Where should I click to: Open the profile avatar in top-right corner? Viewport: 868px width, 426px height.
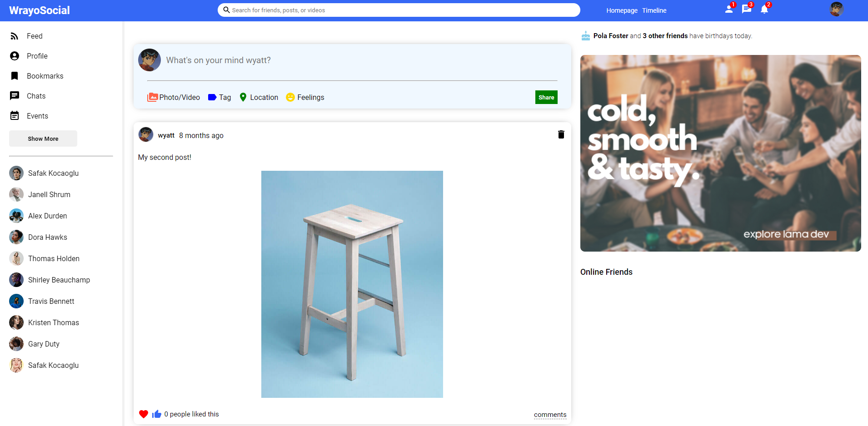(x=836, y=10)
